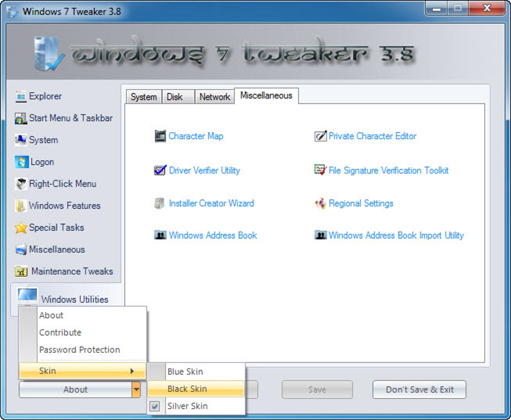The height and width of the screenshot is (420, 511).
Task: Open the Windows Features label
Action: 65,206
